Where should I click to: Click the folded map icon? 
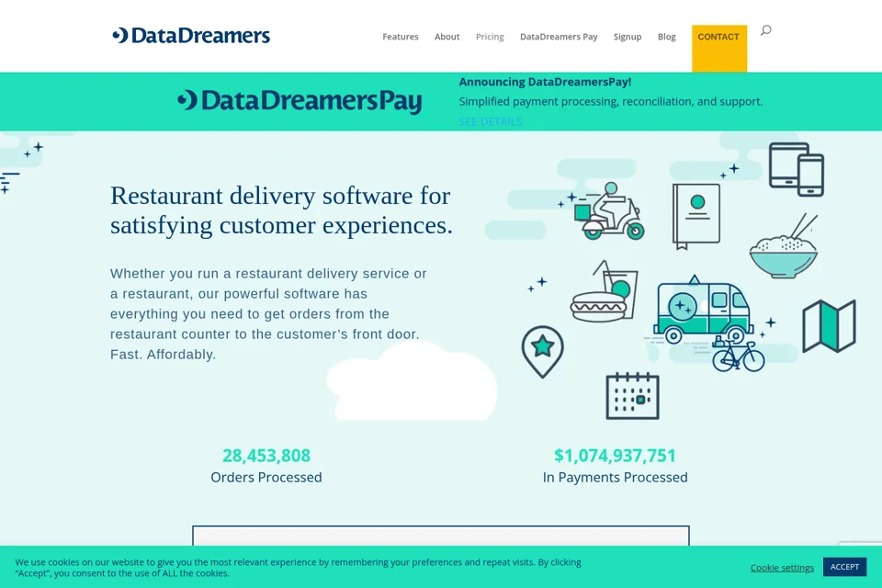(829, 326)
